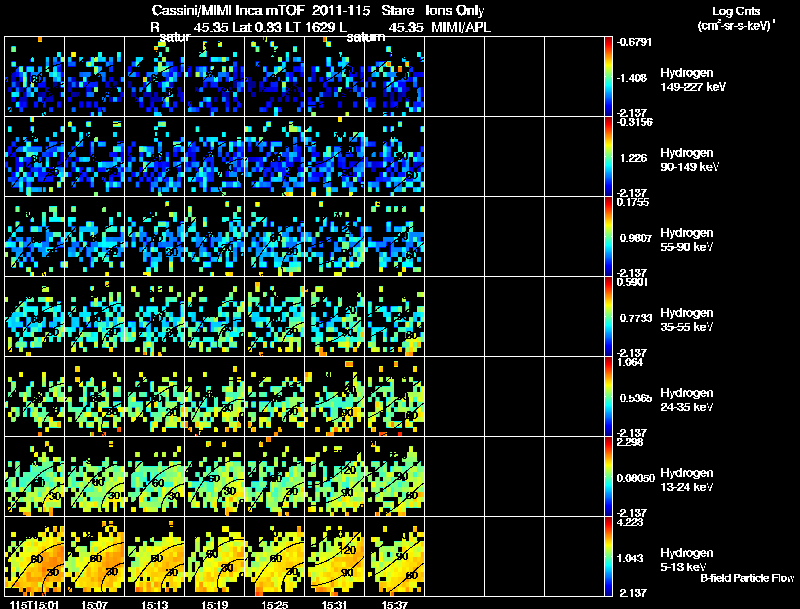Screen dimensions: 800x609
Task: Click the 5-13 keV Hydrogen color bar
Action: tap(608, 556)
